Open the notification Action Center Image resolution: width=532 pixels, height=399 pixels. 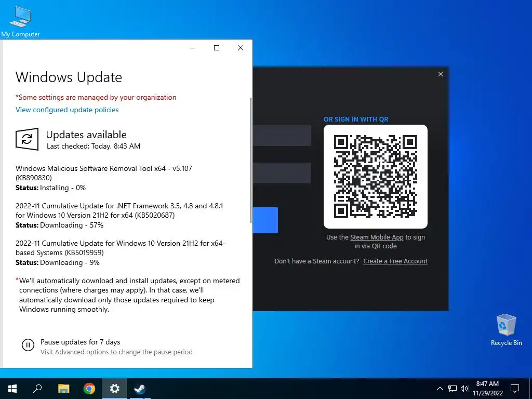tap(515, 389)
